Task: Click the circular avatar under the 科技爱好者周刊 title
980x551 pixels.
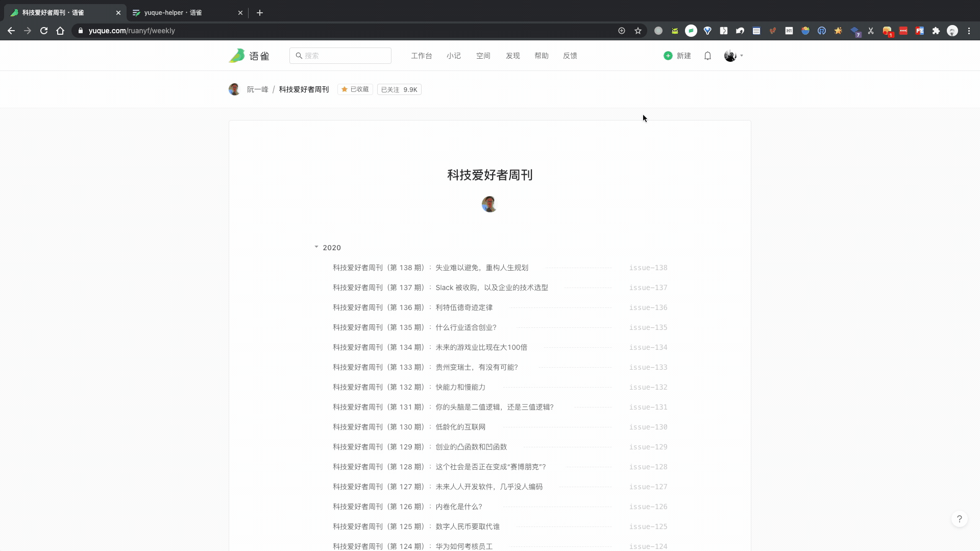Action: tap(489, 204)
